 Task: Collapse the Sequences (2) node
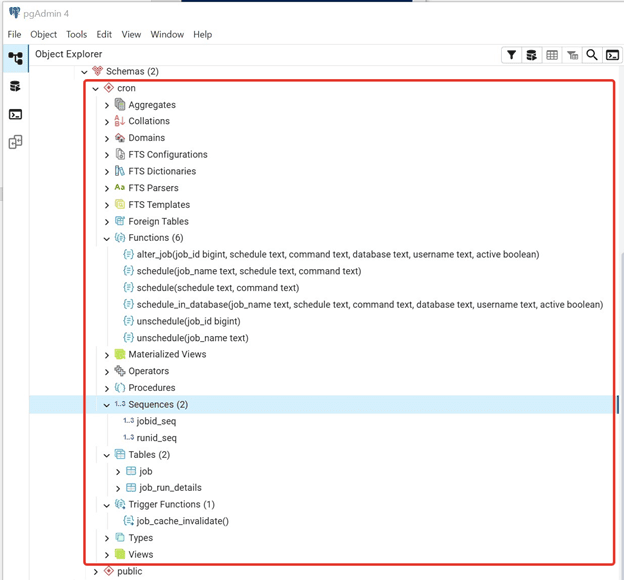(107, 405)
